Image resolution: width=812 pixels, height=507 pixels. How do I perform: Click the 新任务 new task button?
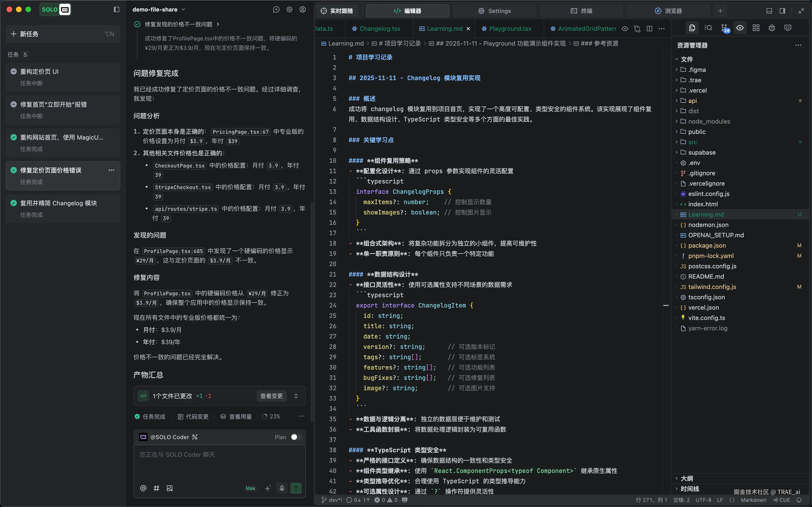[63, 34]
